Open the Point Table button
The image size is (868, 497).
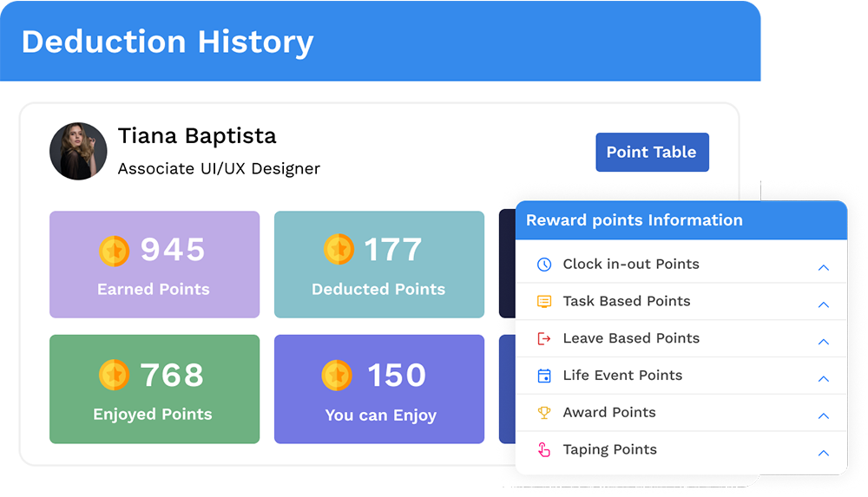651,152
